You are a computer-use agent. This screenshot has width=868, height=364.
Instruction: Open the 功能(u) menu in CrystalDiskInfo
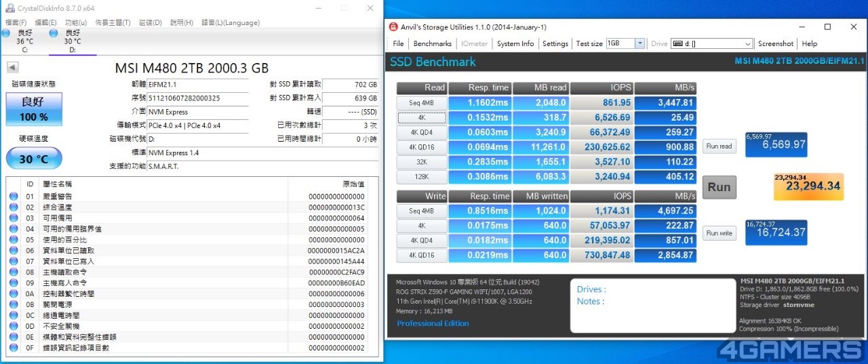click(76, 22)
